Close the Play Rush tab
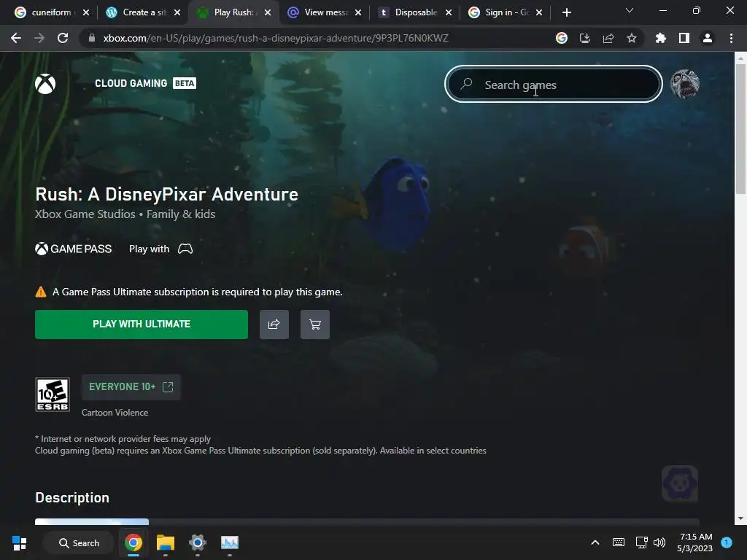 (268, 12)
